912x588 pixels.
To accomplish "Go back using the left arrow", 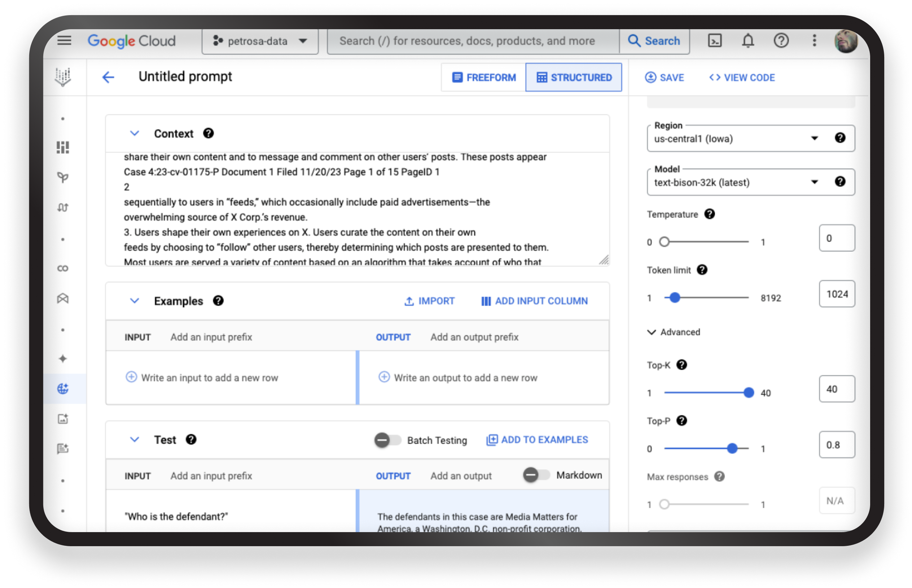I will [108, 78].
